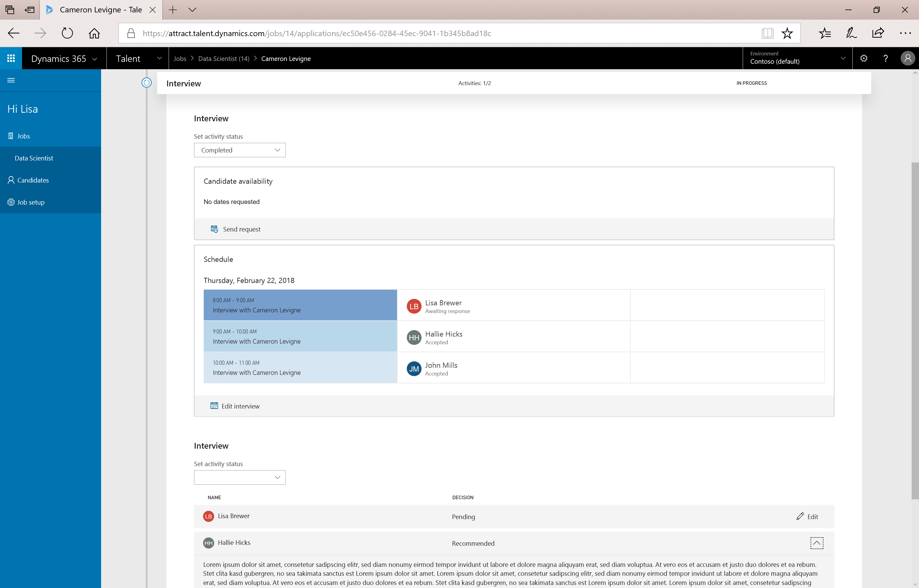Open the Completed activity status dropdown
Viewport: 919px width, 588px height.
pyautogui.click(x=240, y=150)
